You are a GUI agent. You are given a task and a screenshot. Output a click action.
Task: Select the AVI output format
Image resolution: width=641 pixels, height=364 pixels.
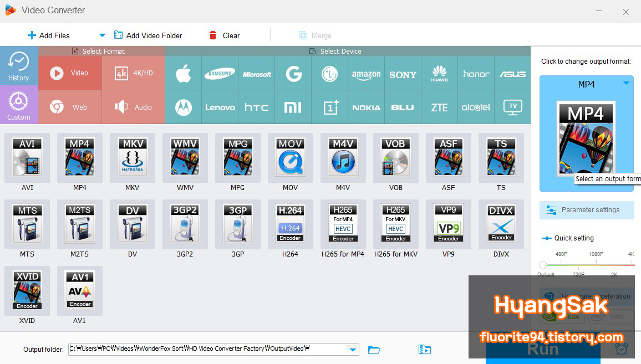(27, 158)
